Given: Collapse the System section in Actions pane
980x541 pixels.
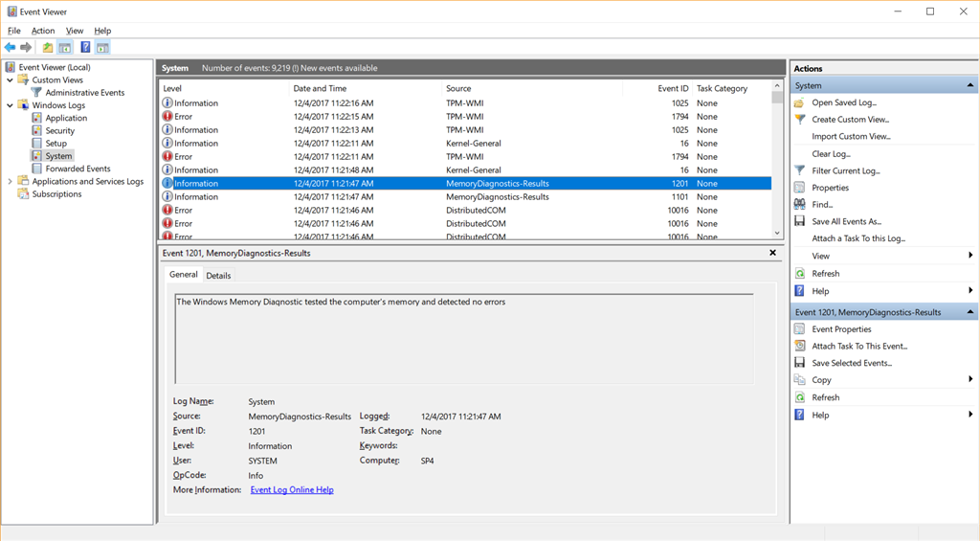Looking at the screenshot, I should point(970,85).
